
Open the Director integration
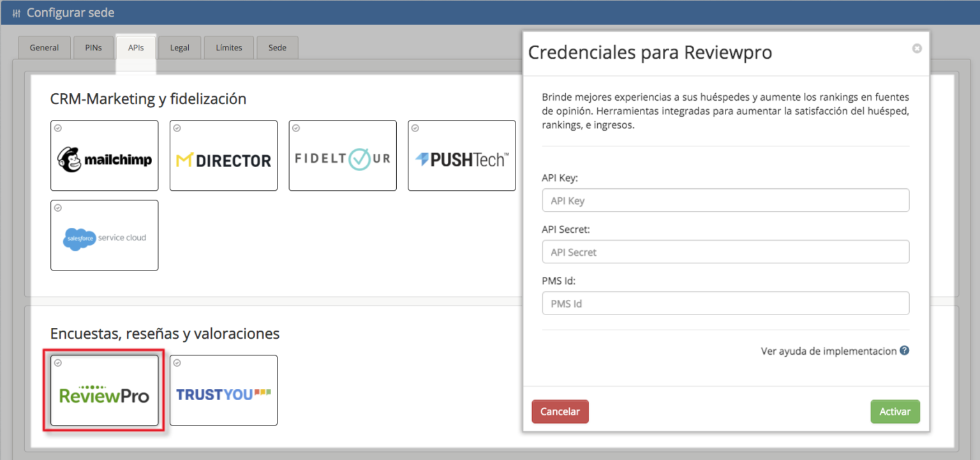(223, 155)
